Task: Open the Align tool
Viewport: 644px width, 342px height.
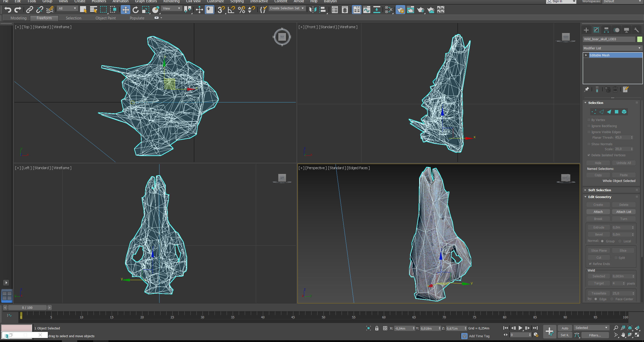Action: [x=323, y=10]
